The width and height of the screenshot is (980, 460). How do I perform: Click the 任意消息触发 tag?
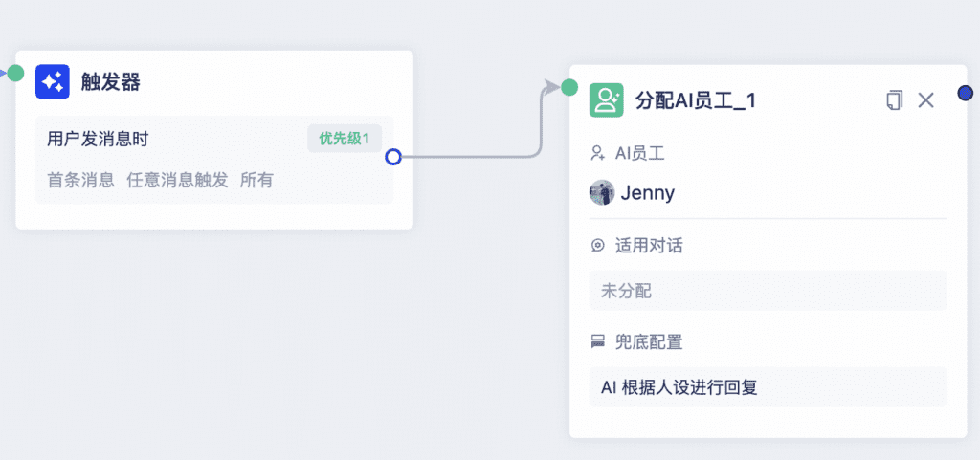[x=177, y=181]
